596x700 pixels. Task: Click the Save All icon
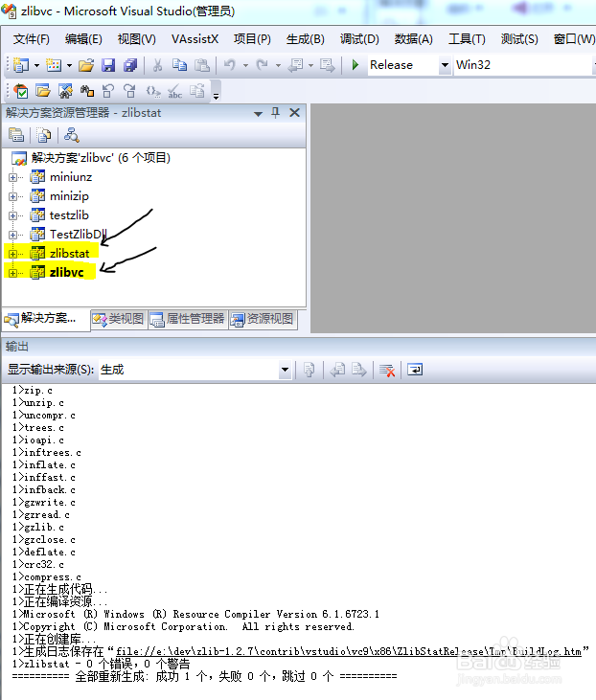tap(130, 65)
